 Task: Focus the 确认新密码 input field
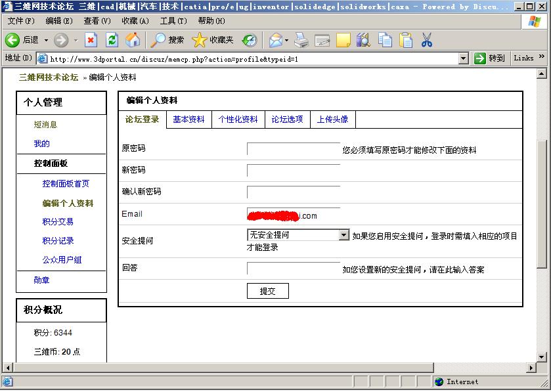(x=294, y=192)
